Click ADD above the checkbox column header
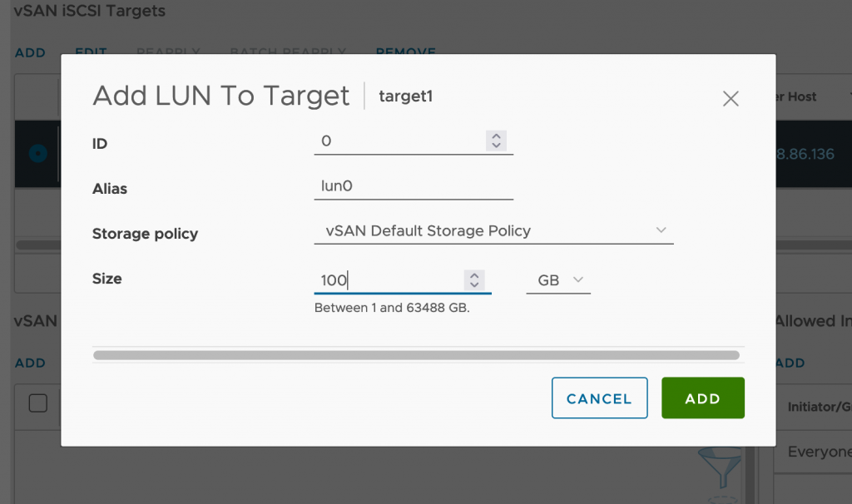The width and height of the screenshot is (852, 504). pos(30,363)
